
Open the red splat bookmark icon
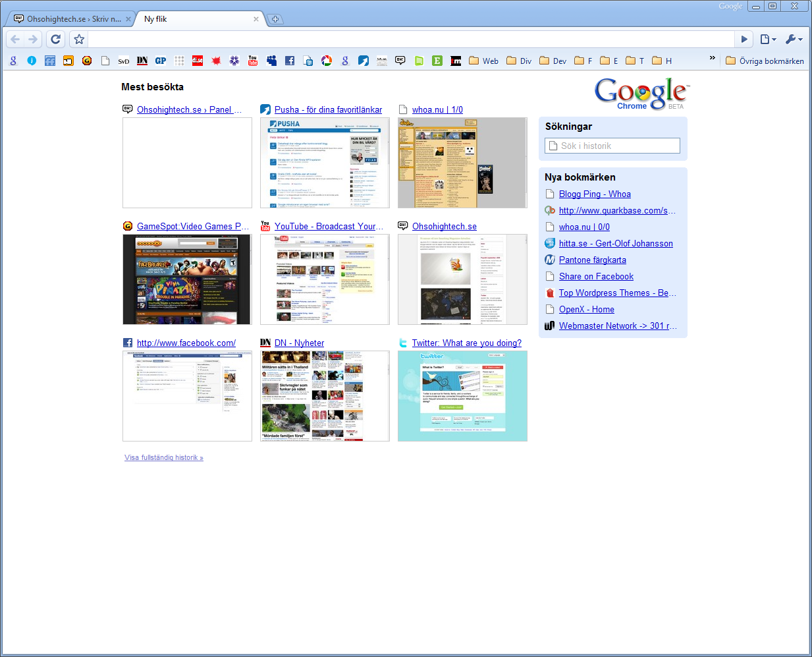click(216, 61)
